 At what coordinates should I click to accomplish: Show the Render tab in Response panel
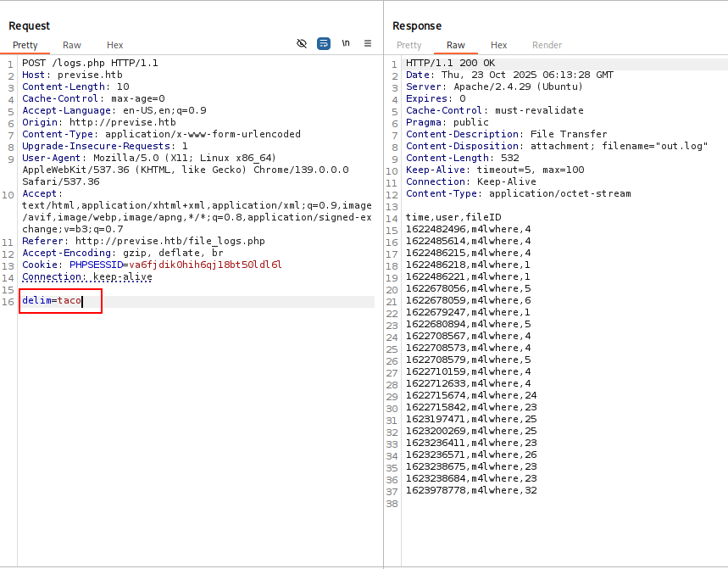coord(547,45)
